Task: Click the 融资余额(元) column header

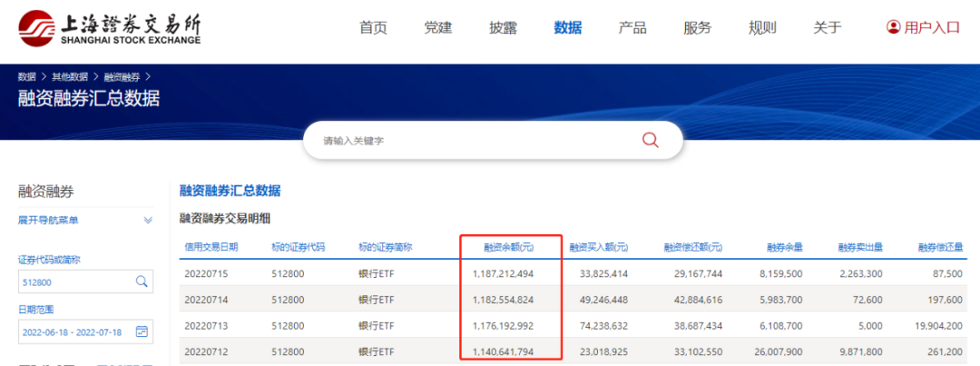Action: point(509,247)
